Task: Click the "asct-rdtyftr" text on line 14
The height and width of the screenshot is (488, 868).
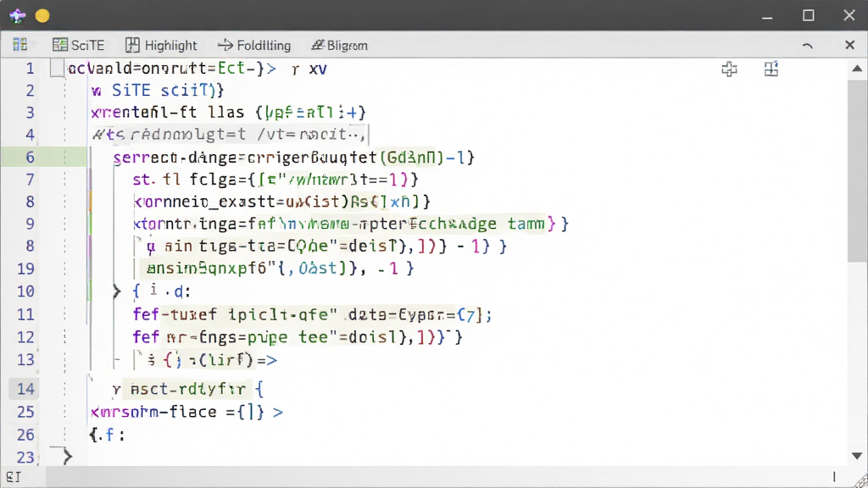Action: 187,389
